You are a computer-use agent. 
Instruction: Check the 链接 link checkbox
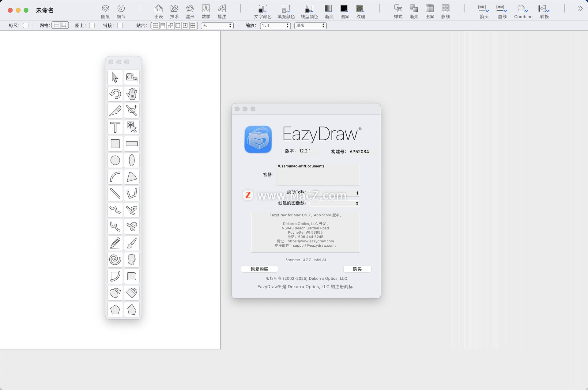click(x=120, y=25)
